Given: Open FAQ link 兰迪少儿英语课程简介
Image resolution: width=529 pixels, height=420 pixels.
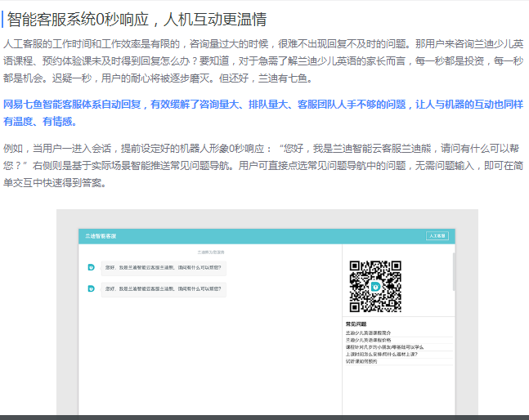Looking at the screenshot, I should pos(368,333).
